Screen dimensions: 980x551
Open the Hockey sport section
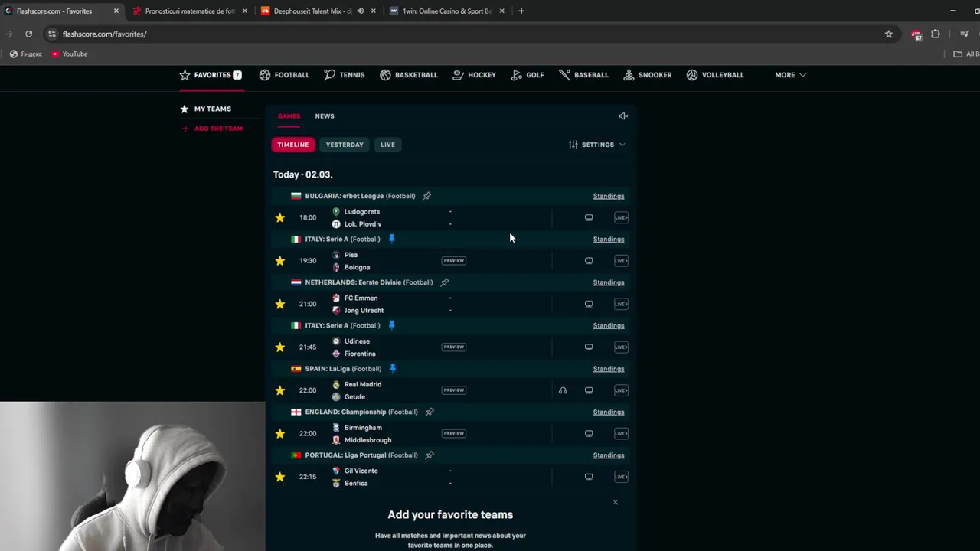coord(474,75)
